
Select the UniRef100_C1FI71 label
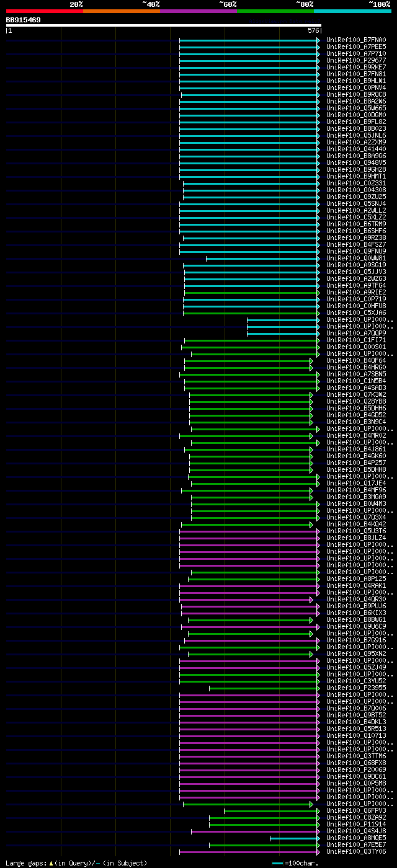356,340
